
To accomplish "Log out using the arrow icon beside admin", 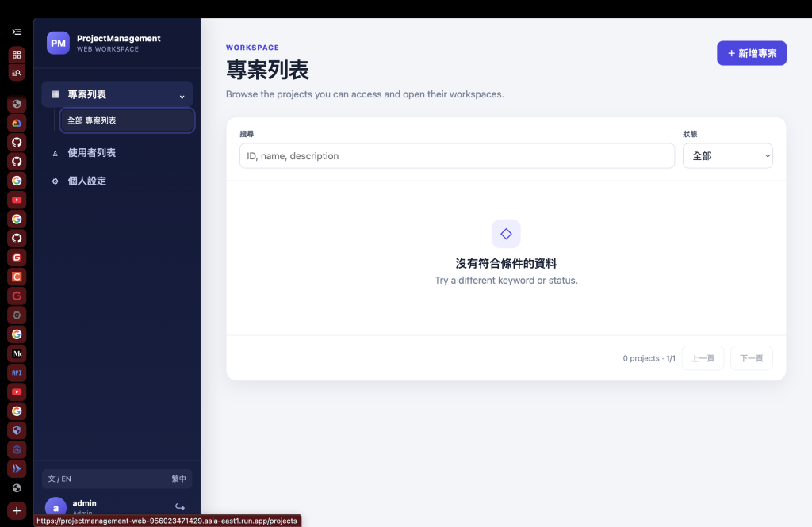I will click(x=180, y=507).
